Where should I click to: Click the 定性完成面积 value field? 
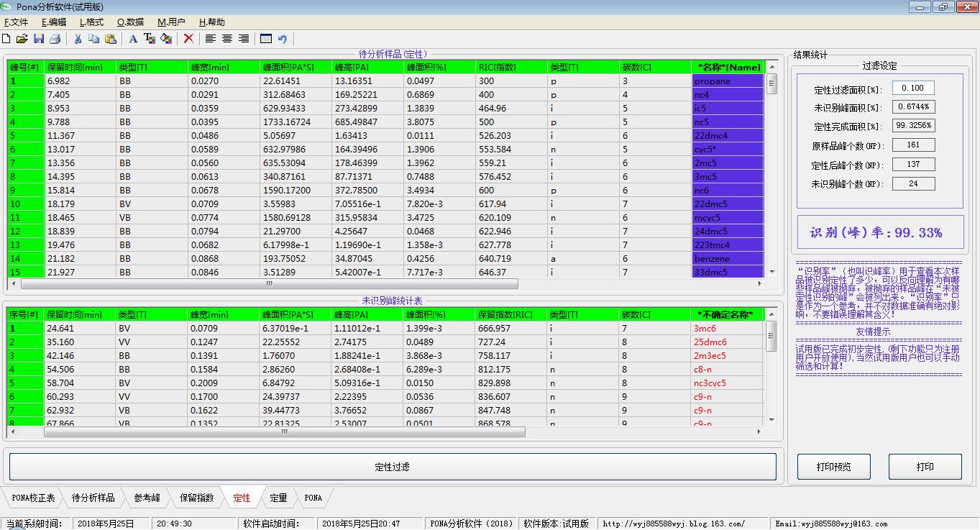click(x=913, y=125)
